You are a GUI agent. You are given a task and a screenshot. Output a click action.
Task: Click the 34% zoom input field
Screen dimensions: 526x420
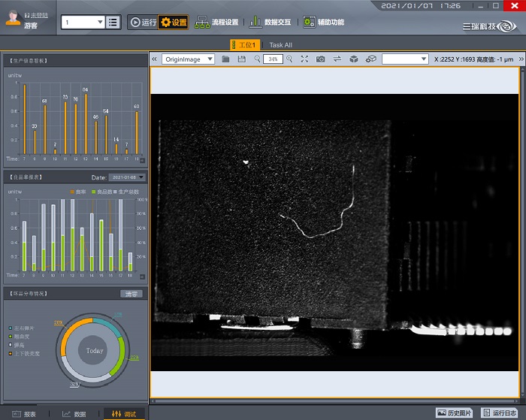(x=273, y=59)
